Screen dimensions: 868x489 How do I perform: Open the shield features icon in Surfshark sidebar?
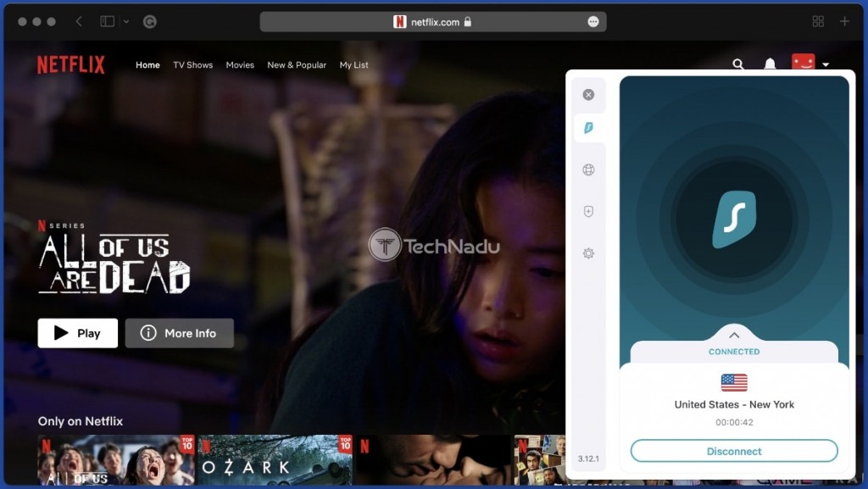tap(588, 211)
